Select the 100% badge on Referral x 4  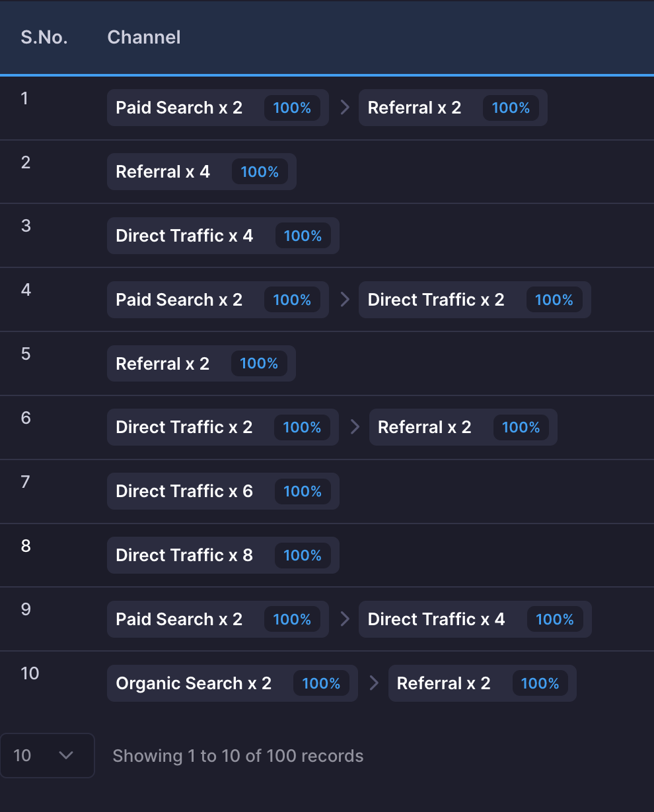pyautogui.click(x=260, y=172)
